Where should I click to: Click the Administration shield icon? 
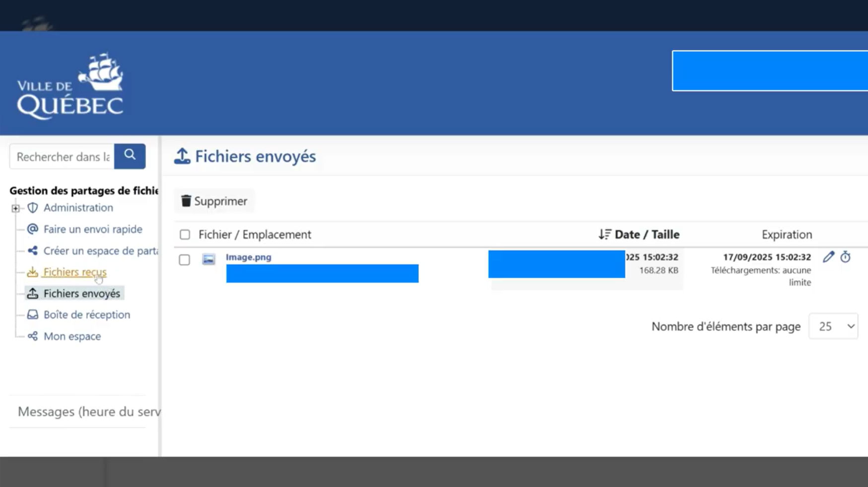[33, 208]
